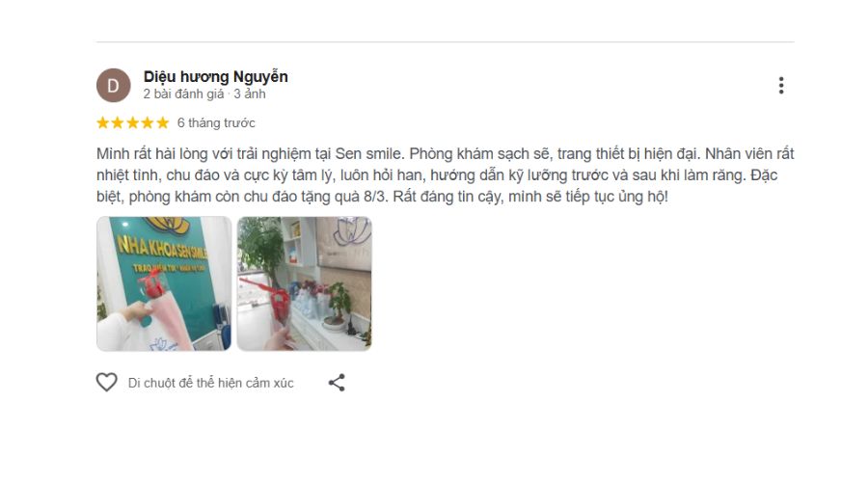Open the three-dot review options menu

click(x=780, y=85)
